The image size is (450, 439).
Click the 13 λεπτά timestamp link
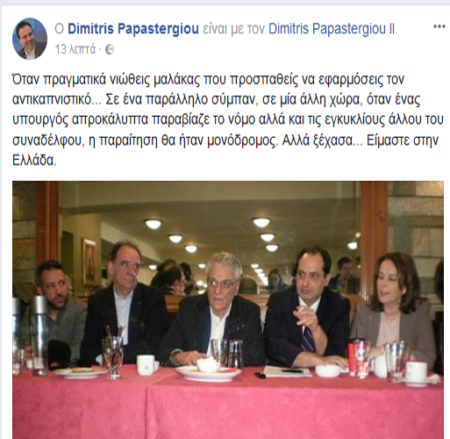click(x=76, y=50)
